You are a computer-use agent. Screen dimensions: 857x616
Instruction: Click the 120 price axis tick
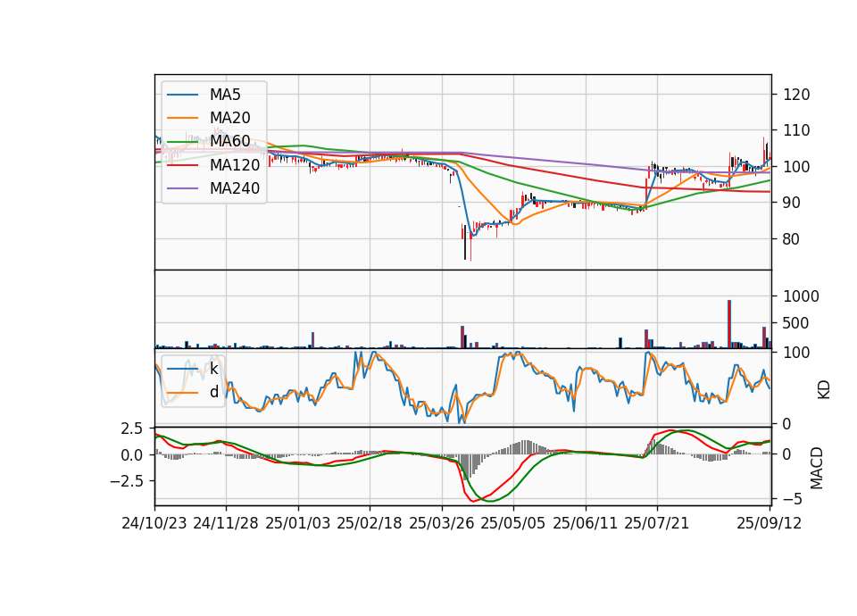click(x=796, y=95)
